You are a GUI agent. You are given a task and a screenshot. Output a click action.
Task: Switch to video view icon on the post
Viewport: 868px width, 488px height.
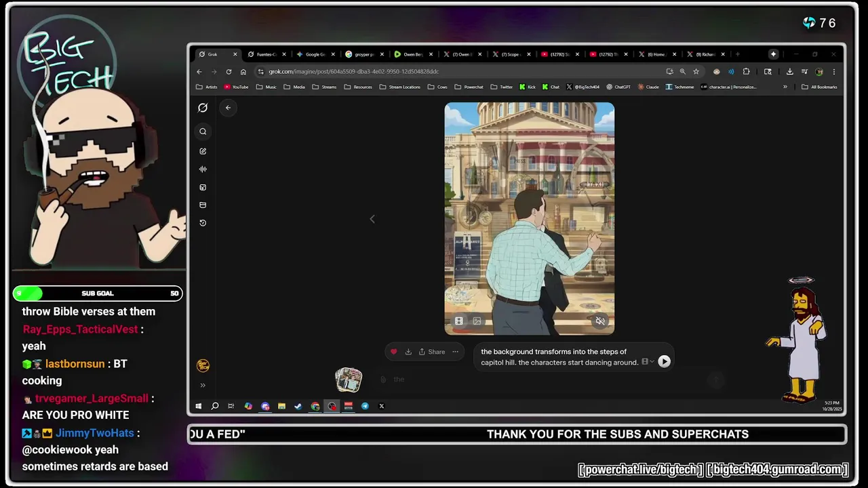coord(459,321)
